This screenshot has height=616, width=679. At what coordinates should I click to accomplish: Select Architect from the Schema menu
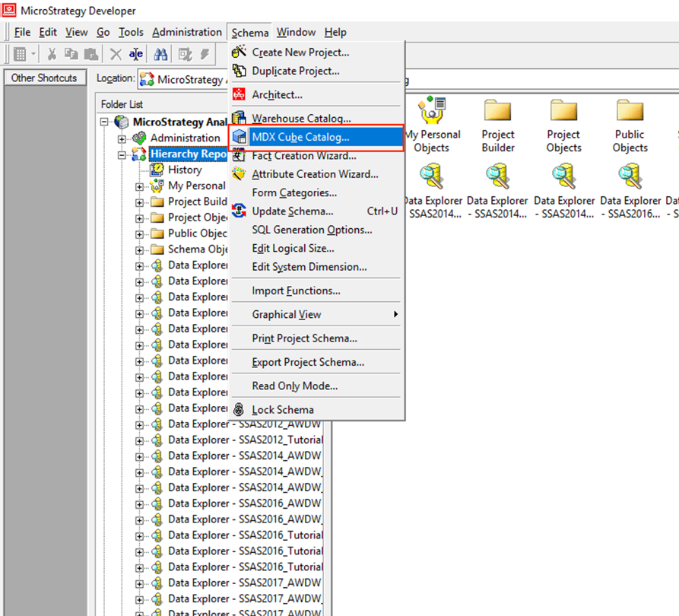(x=277, y=95)
